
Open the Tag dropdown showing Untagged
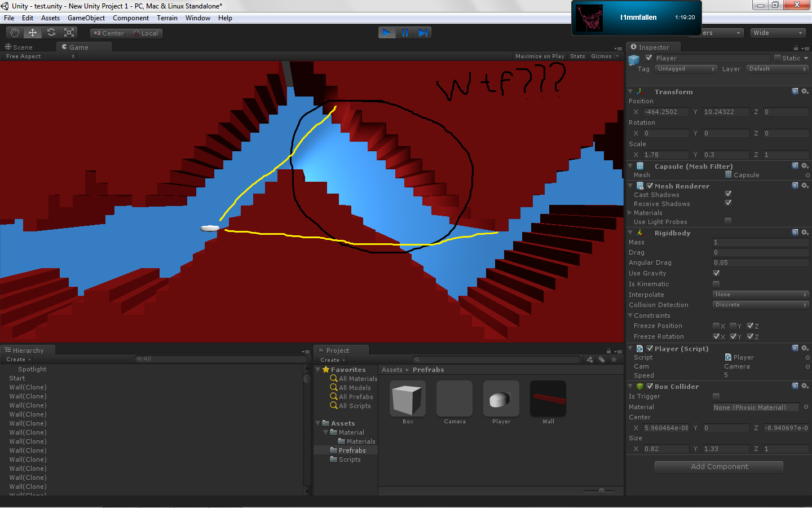click(x=686, y=69)
